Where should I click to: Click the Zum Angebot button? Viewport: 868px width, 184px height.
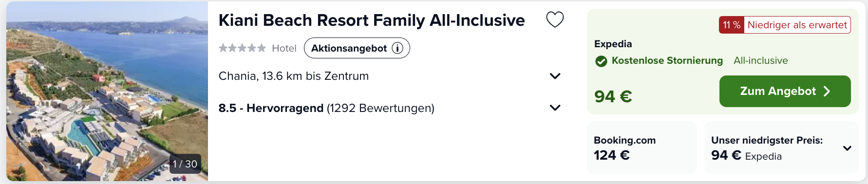(785, 91)
